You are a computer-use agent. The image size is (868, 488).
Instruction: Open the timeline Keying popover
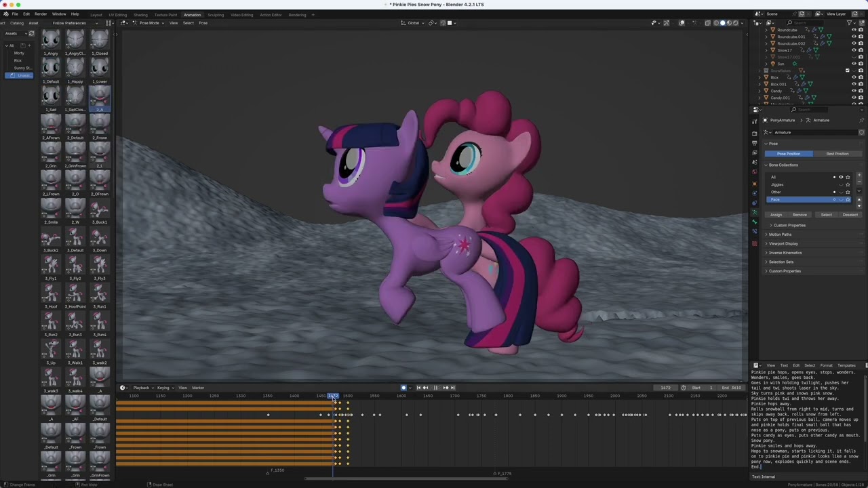(x=165, y=388)
